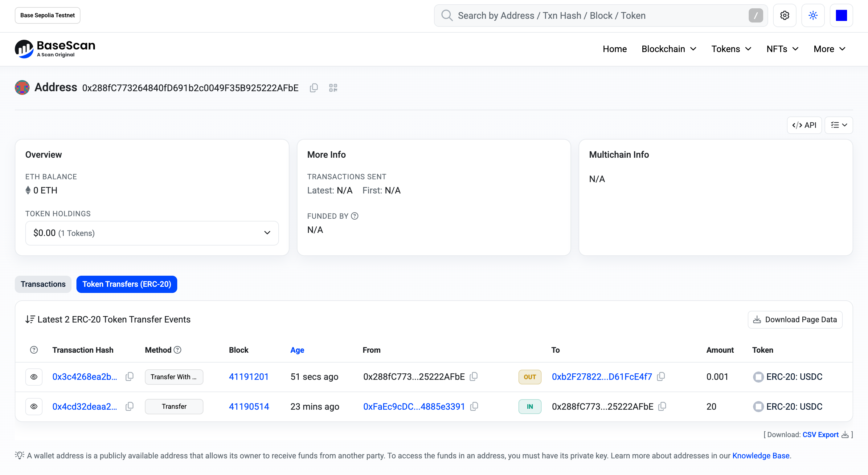Copy To address in the IN row
This screenshot has height=475, width=868.
pyautogui.click(x=662, y=406)
